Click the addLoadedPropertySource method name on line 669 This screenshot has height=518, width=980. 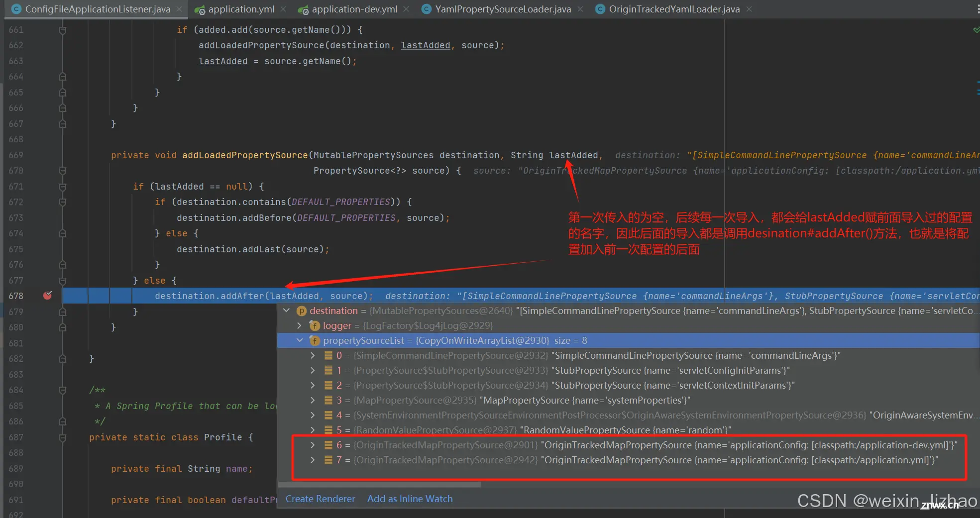coord(245,155)
